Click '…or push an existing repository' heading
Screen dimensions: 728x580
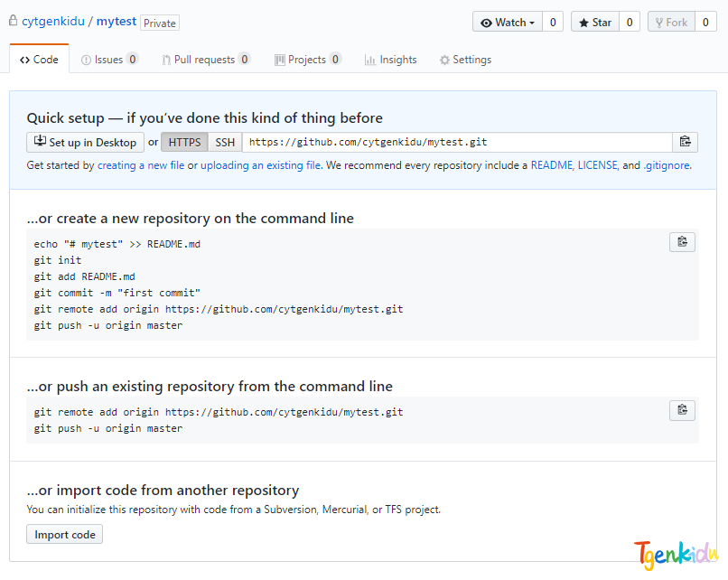210,387
